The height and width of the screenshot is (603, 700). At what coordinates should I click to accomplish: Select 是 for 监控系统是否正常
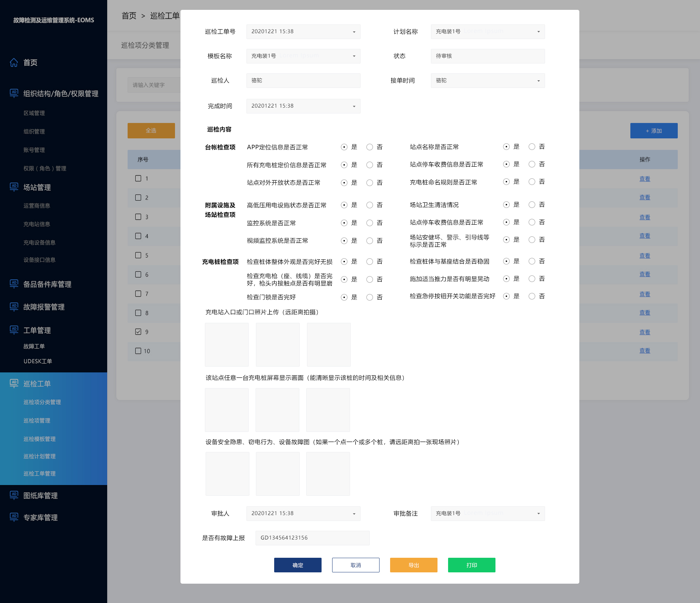tap(344, 223)
